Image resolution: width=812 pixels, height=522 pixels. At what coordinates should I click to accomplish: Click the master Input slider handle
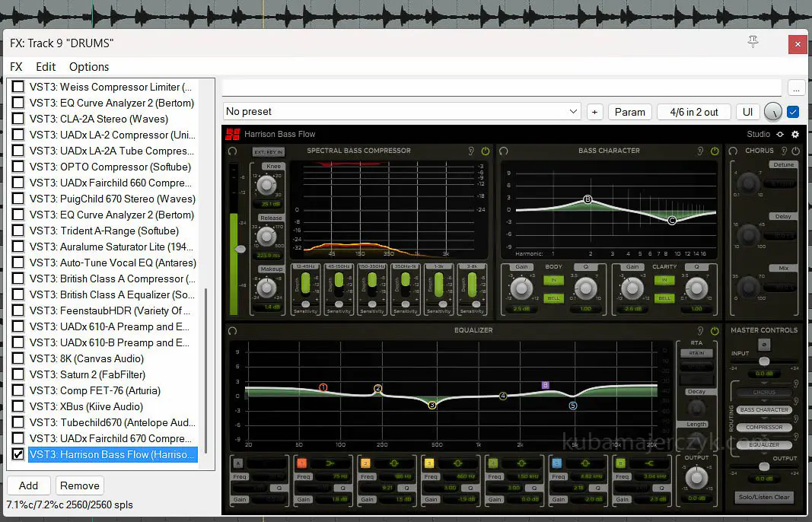coord(763,361)
